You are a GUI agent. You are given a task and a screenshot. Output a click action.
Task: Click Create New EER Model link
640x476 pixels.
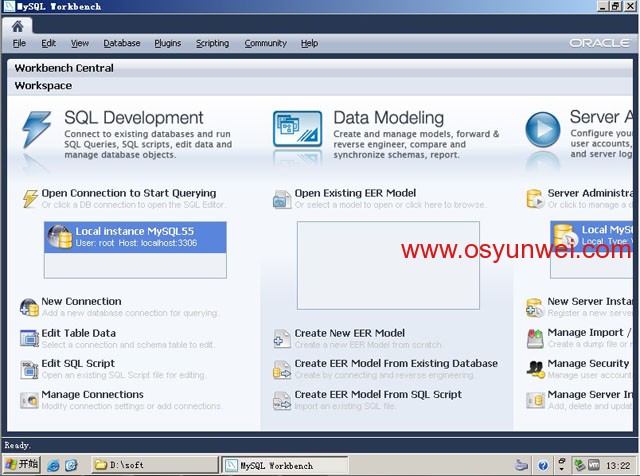(350, 333)
